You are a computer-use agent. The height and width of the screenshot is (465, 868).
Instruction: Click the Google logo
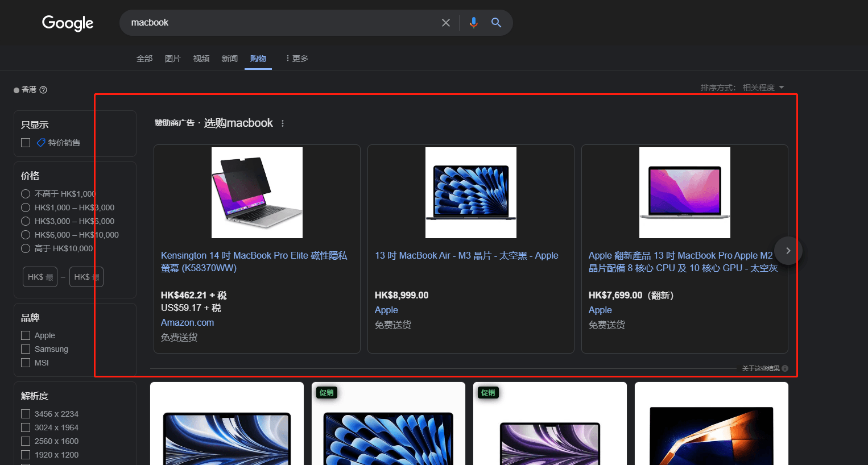(68, 23)
